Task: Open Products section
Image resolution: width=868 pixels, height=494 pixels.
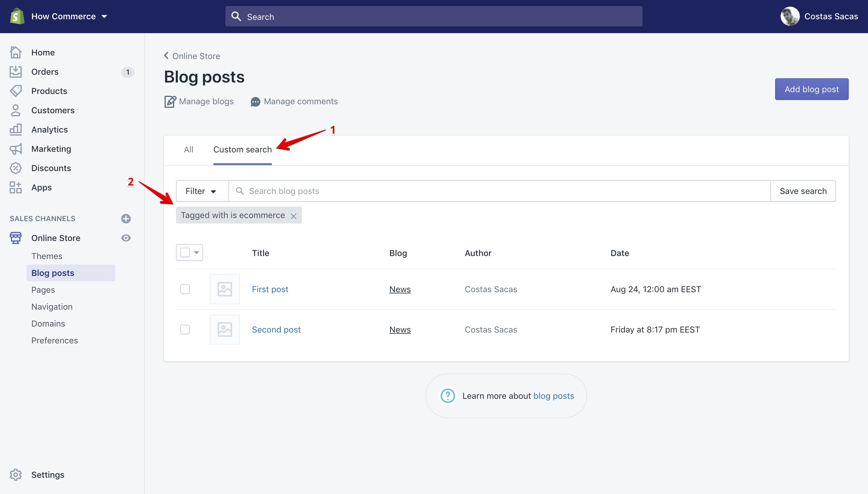Action: click(49, 91)
